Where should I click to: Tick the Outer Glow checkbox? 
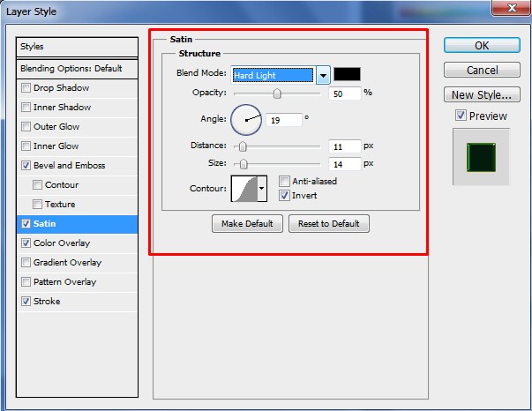(x=26, y=126)
